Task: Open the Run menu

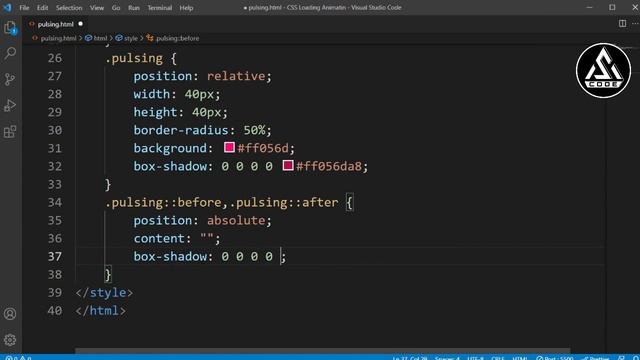Action: click(134, 7)
